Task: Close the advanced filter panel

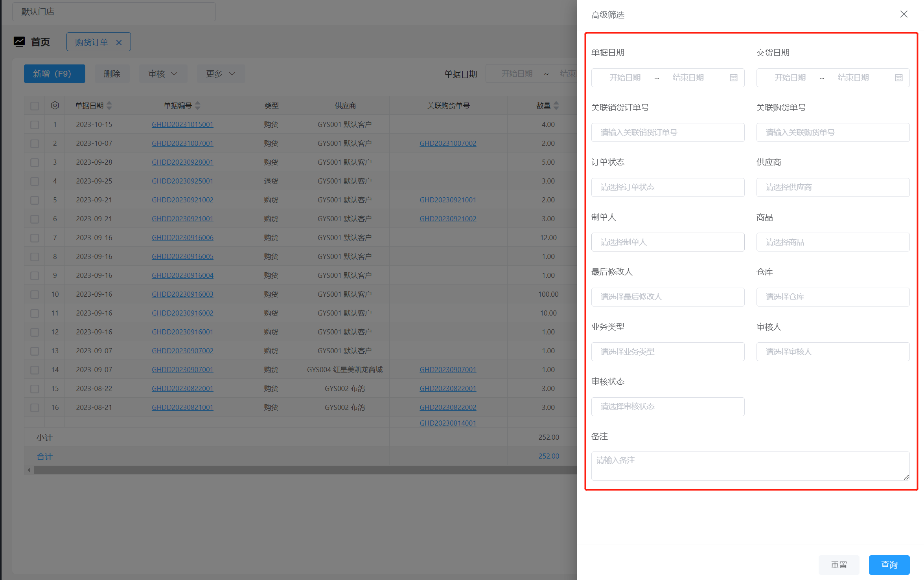Action: click(904, 15)
